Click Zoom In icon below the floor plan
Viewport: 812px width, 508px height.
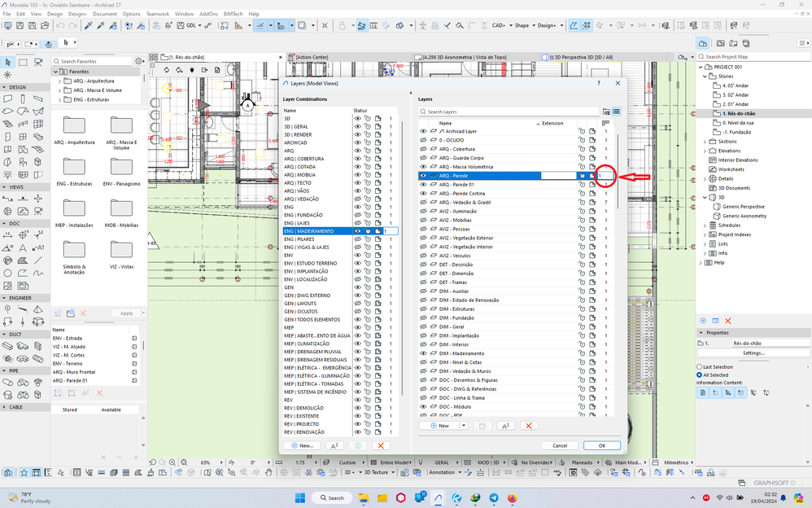tap(172, 462)
